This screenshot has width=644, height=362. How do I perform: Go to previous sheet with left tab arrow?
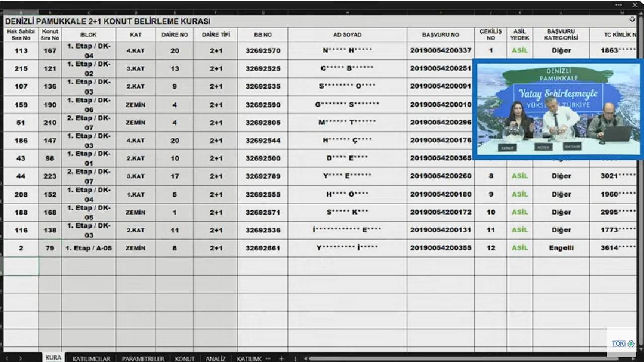pyautogui.click(x=7, y=358)
